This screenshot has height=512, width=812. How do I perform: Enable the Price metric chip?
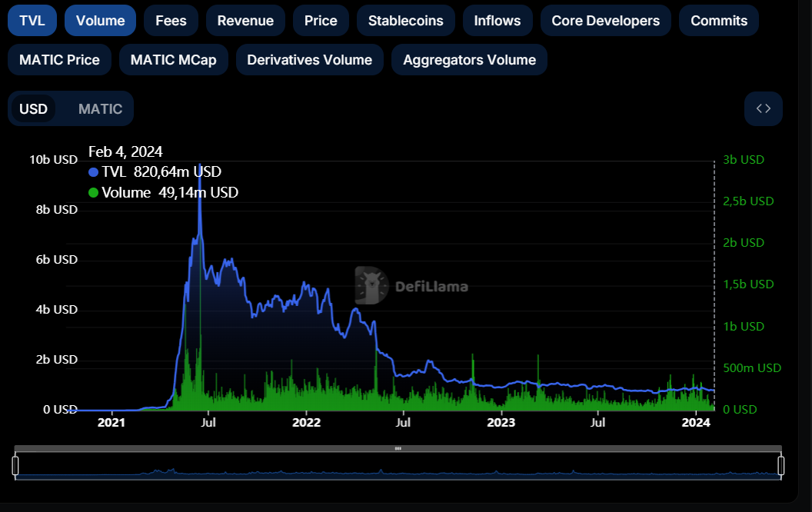coord(321,21)
